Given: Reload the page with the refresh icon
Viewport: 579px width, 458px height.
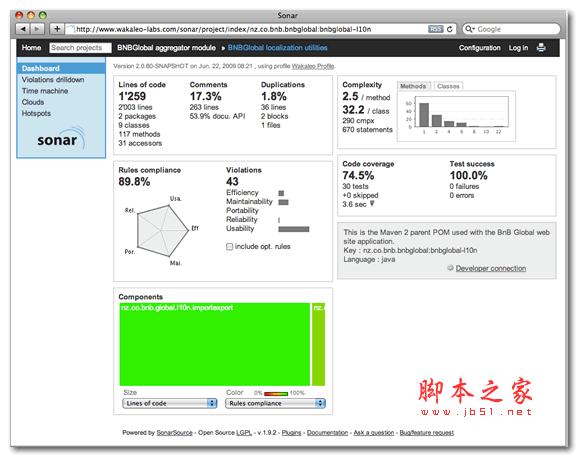Looking at the screenshot, I should pyautogui.click(x=449, y=29).
